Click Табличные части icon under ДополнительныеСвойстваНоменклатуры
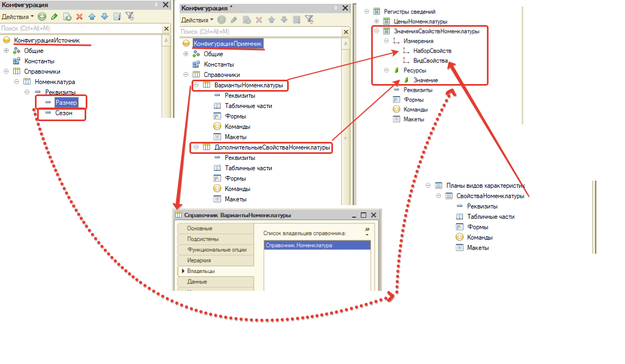The height and width of the screenshot is (364, 625). pos(217,168)
